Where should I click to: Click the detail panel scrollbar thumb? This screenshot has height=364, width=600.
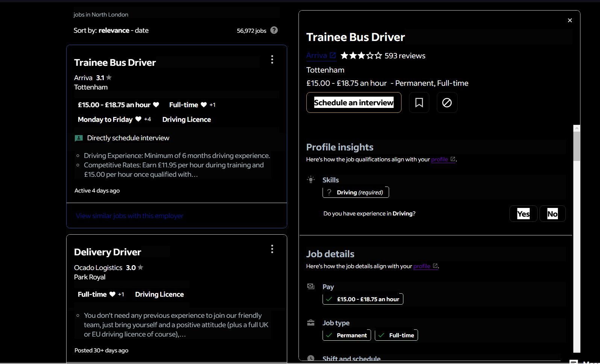coord(577,146)
